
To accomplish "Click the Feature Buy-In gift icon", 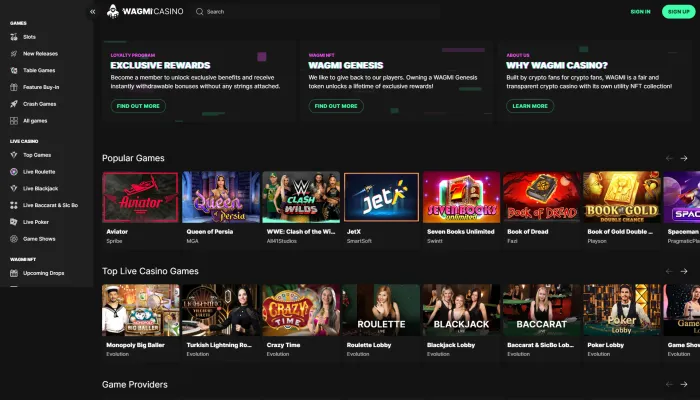I will coord(14,87).
